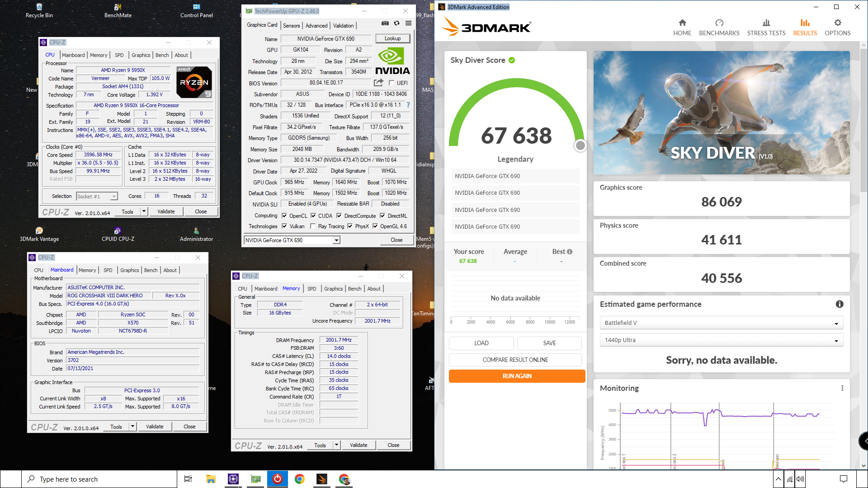Click Sky Diver thumbnail image
Image resolution: width=868 pixels, height=488 pixels.
tap(722, 113)
